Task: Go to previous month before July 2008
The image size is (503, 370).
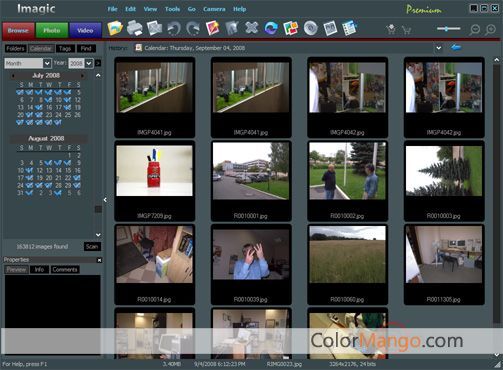Action: (x=13, y=76)
